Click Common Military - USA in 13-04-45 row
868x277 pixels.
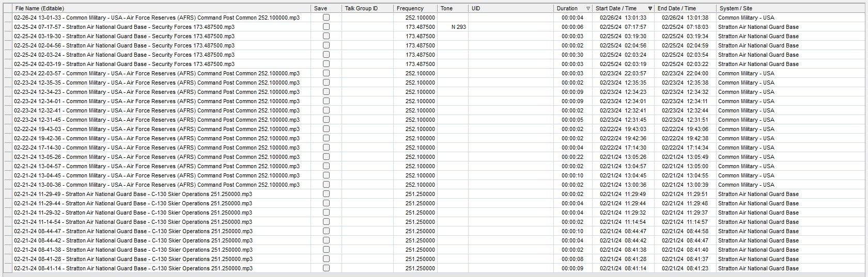[x=746, y=175]
